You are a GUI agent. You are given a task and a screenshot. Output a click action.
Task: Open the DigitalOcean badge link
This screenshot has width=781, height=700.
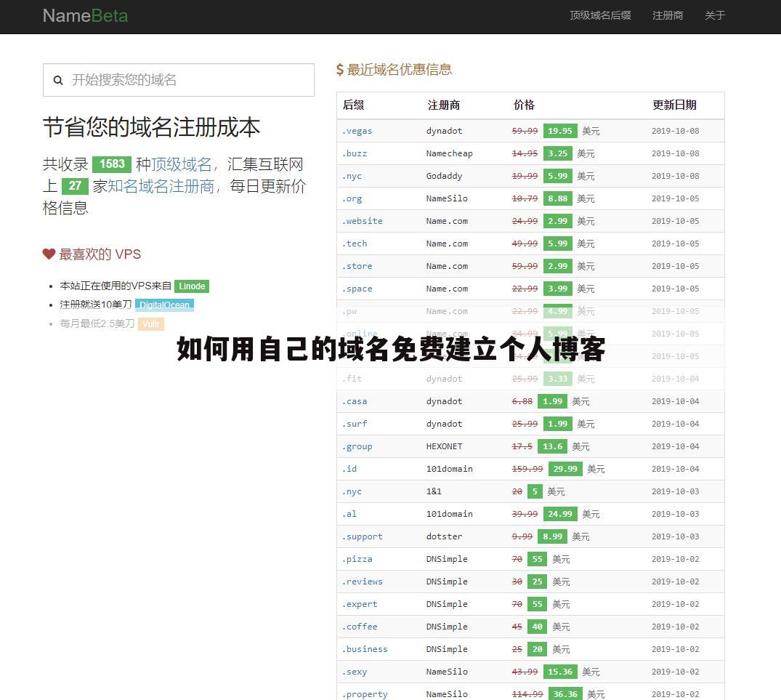click(x=164, y=305)
